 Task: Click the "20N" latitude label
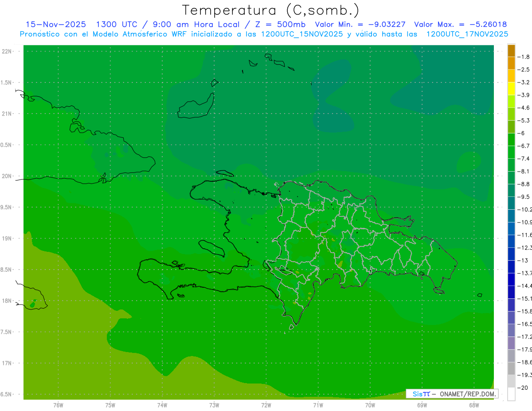[7, 176]
